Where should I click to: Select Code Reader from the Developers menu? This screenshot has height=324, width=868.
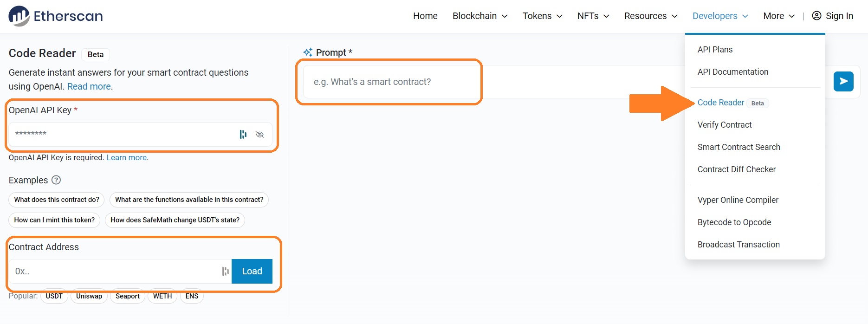click(721, 102)
